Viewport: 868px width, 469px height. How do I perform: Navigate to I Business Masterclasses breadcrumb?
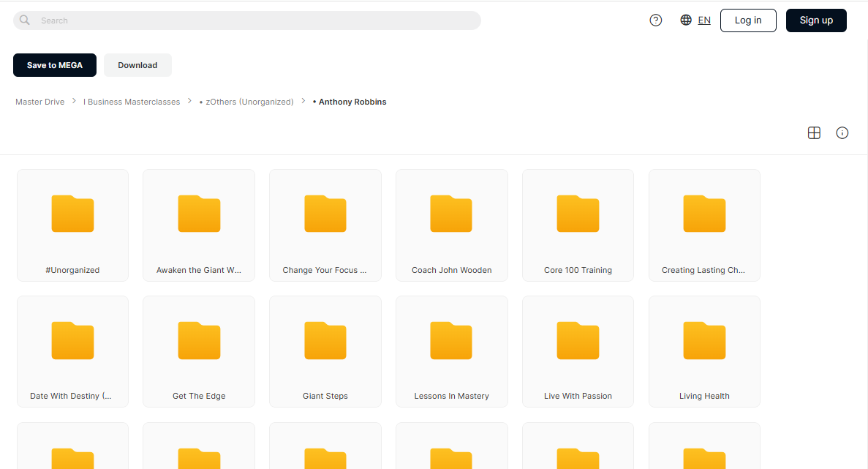132,102
